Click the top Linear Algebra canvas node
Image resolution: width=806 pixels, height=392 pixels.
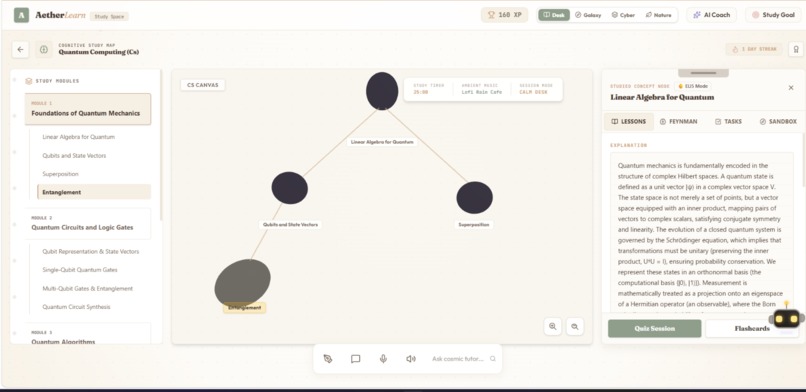click(382, 91)
